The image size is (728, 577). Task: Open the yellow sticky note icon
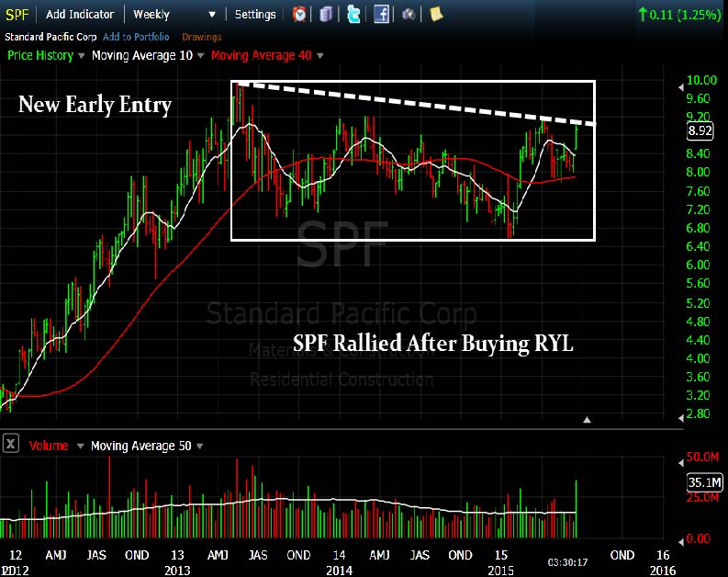(x=436, y=15)
